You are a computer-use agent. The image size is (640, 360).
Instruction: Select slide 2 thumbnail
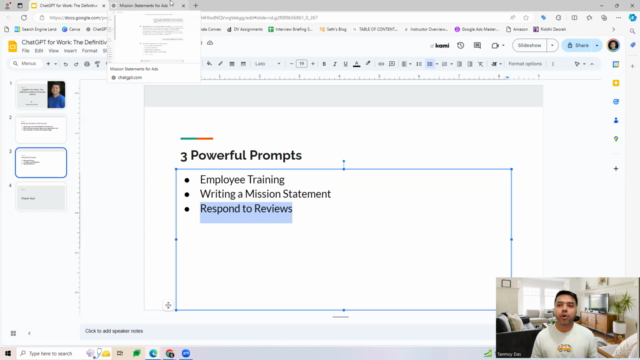[41, 129]
